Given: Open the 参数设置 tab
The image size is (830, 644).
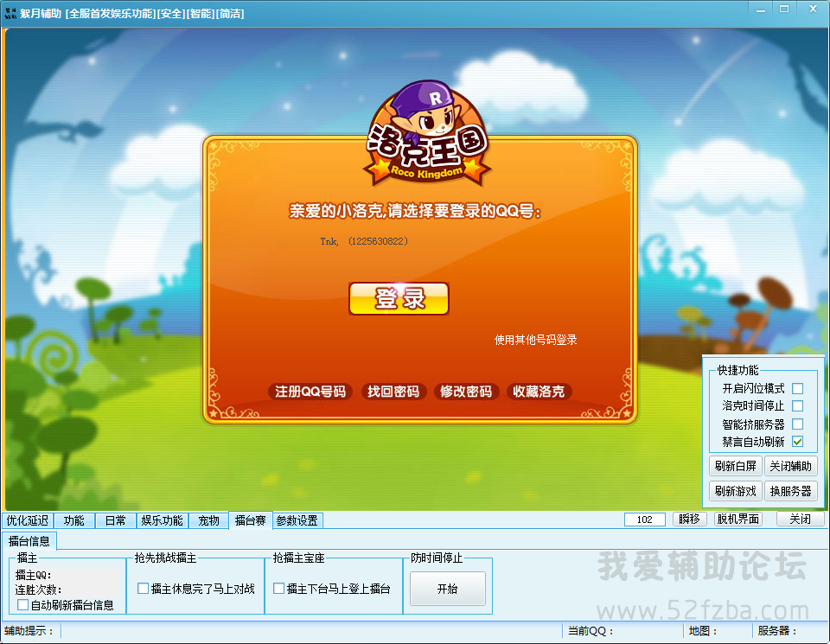Looking at the screenshot, I should [297, 520].
